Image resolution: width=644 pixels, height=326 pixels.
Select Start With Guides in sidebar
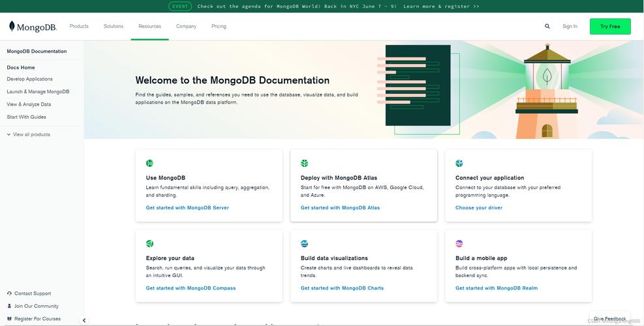click(x=26, y=117)
